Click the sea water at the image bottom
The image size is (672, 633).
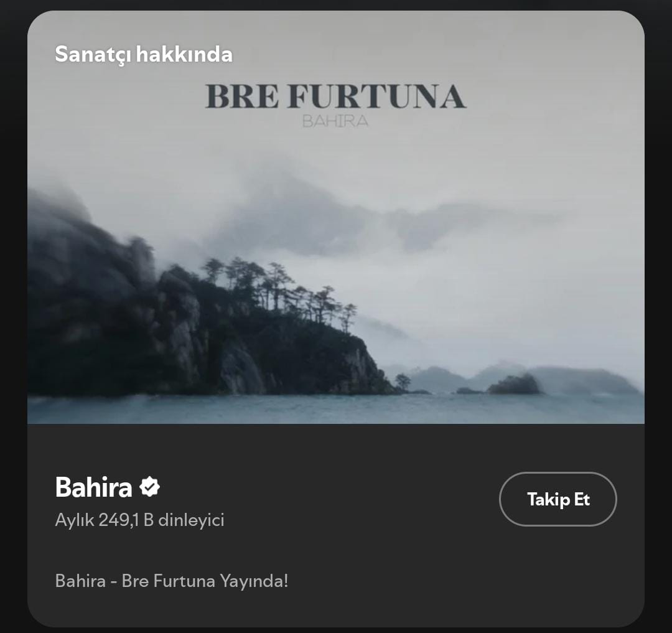click(x=335, y=410)
